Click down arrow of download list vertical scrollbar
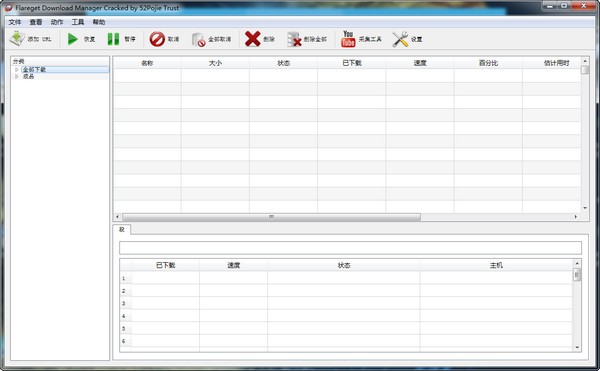This screenshot has height=371, width=600. 585,208
